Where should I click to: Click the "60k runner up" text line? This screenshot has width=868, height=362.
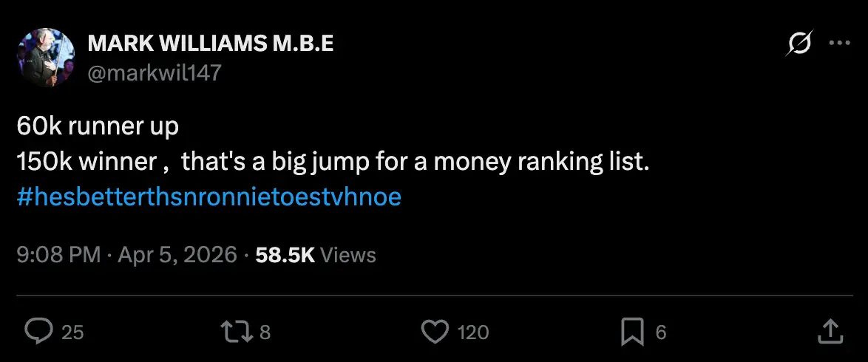98,127
